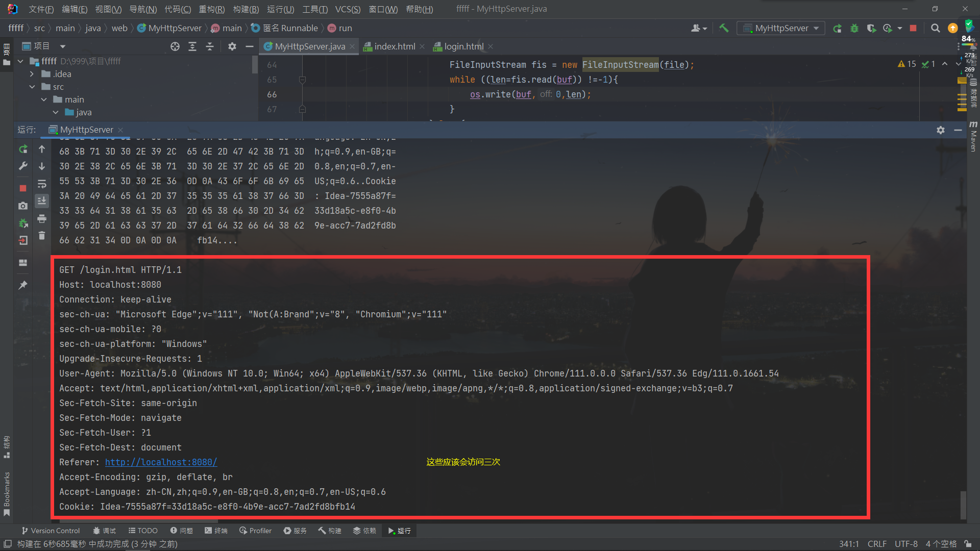Click the camera Dump Threads icon
This screenshot has width=980, height=551.
(23, 206)
